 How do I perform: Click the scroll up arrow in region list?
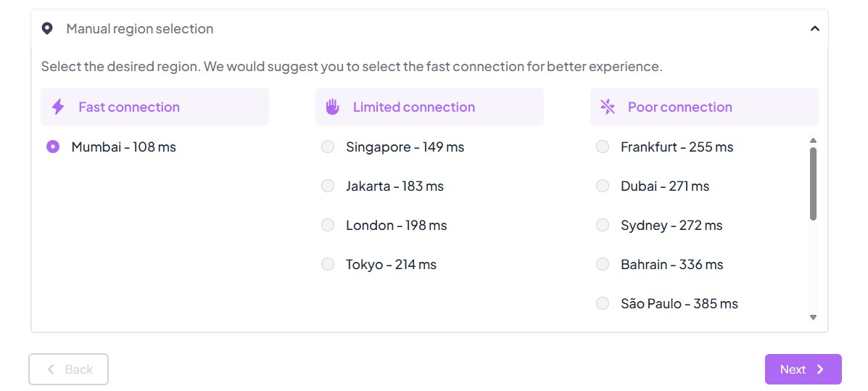[813, 141]
